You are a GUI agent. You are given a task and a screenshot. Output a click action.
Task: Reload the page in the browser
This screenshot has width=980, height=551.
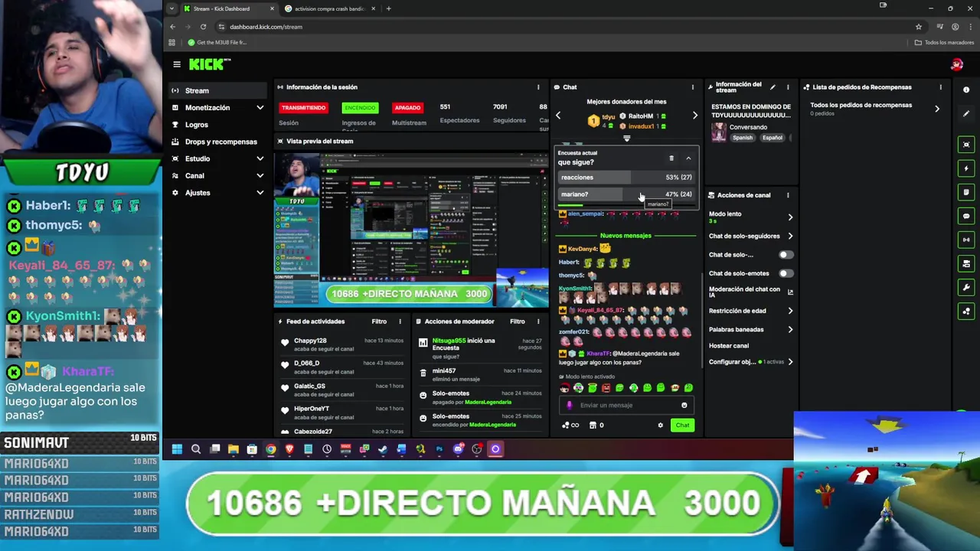pyautogui.click(x=203, y=27)
